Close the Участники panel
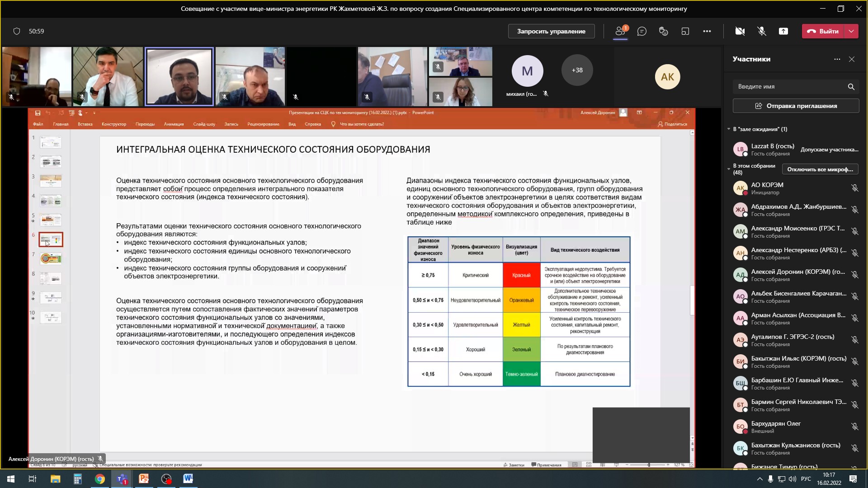868x488 pixels. pyautogui.click(x=852, y=59)
